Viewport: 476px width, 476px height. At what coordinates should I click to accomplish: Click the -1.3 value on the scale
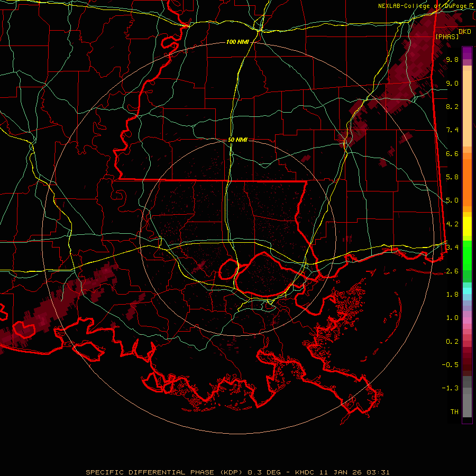click(x=450, y=388)
